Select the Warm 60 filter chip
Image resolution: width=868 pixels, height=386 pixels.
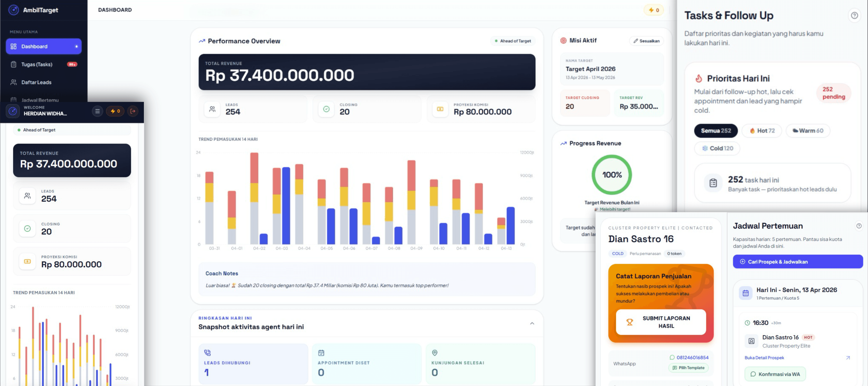808,131
